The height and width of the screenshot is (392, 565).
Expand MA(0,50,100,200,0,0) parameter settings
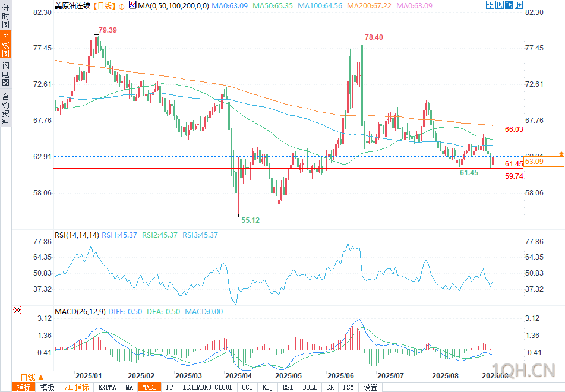pyautogui.click(x=173, y=6)
